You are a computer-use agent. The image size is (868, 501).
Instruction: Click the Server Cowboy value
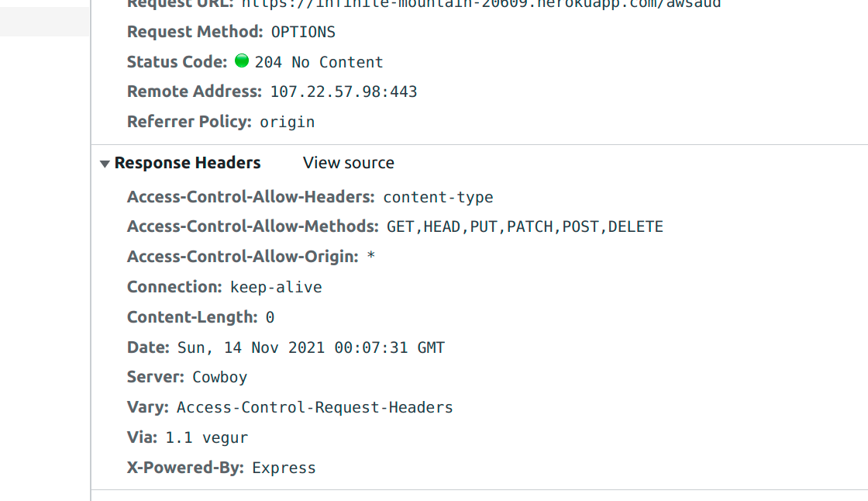click(219, 377)
